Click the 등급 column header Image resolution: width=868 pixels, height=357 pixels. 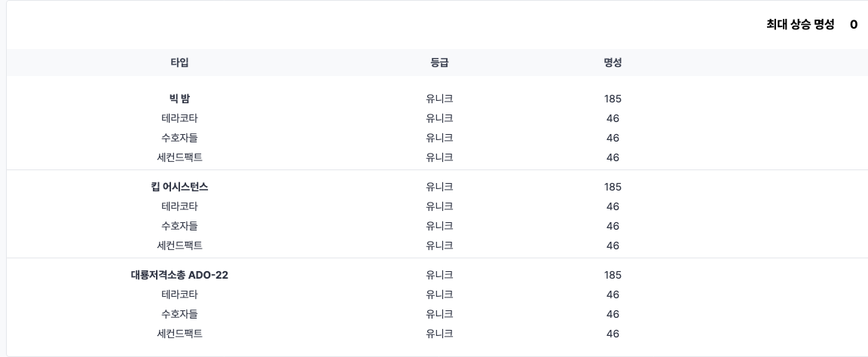click(x=439, y=63)
